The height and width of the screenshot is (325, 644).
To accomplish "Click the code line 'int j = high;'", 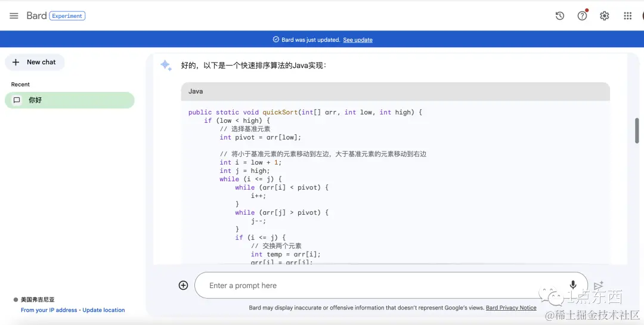I will click(244, 171).
